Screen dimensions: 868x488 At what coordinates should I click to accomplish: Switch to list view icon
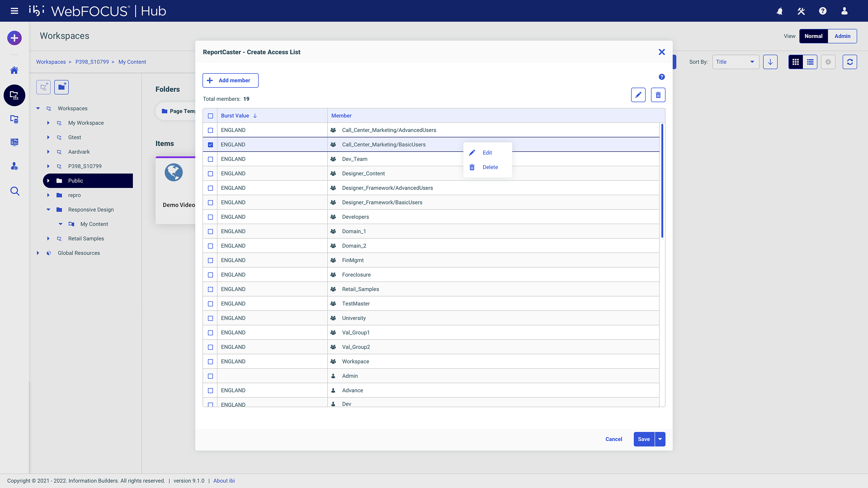[810, 62]
